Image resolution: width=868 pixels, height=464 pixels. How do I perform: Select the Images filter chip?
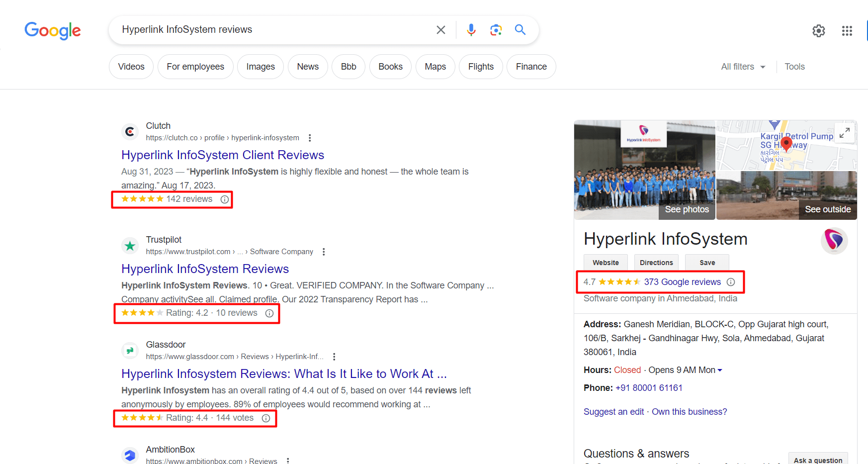pyautogui.click(x=260, y=67)
